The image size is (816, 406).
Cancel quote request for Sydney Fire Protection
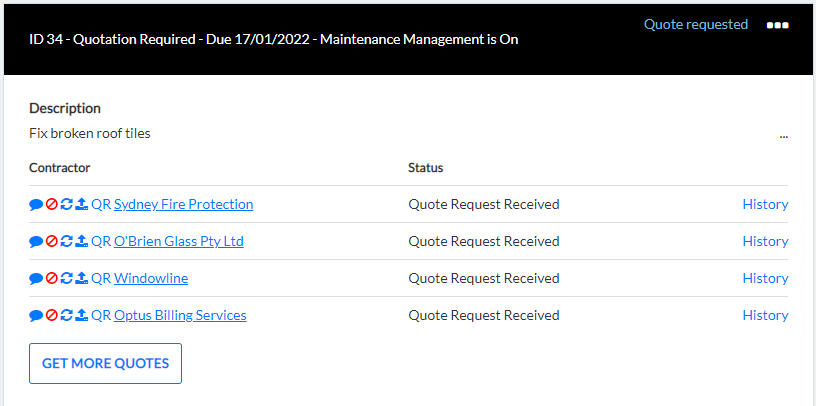pyautogui.click(x=51, y=205)
